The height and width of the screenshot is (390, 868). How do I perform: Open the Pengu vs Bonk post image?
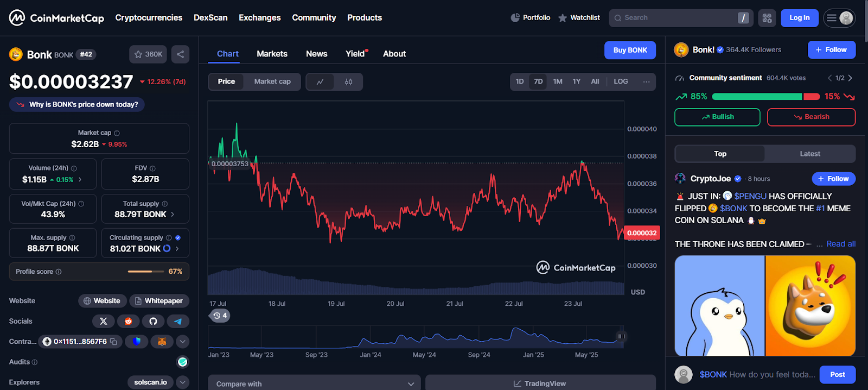point(765,306)
